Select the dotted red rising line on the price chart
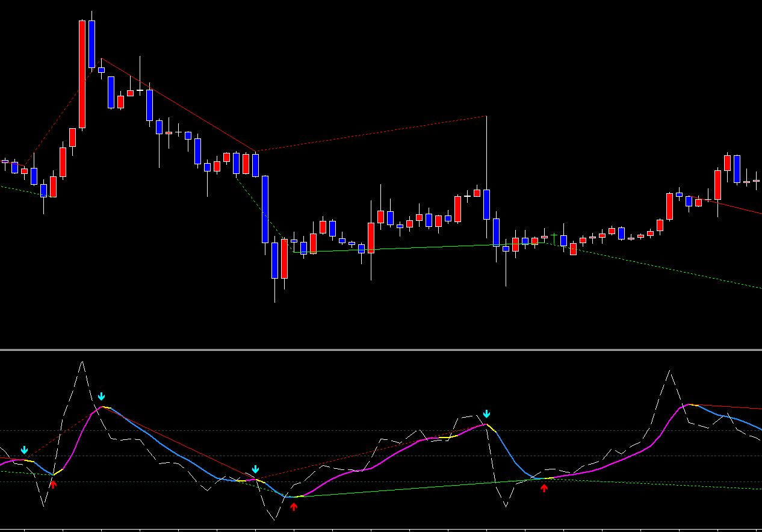The height and width of the screenshot is (532, 762). point(371,134)
